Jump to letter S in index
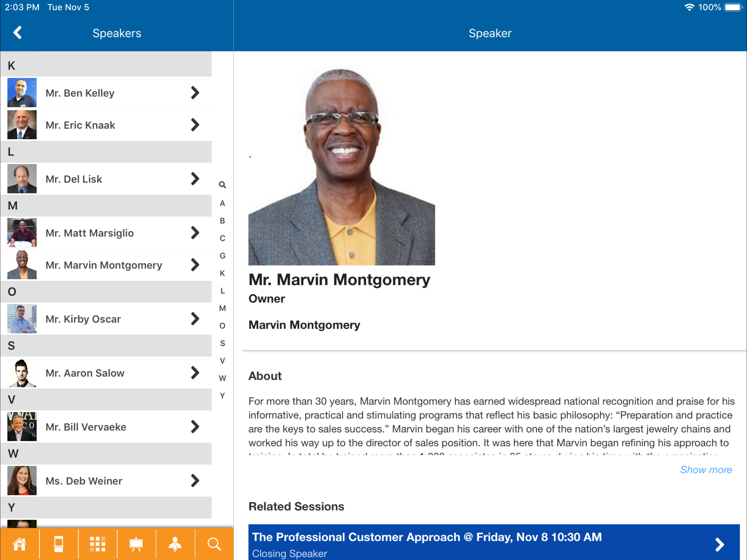The image size is (747, 560). click(x=222, y=343)
